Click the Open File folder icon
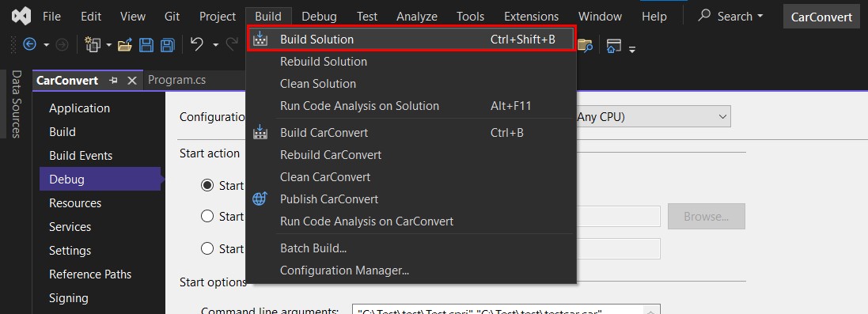The height and width of the screenshot is (314, 868). point(125,45)
